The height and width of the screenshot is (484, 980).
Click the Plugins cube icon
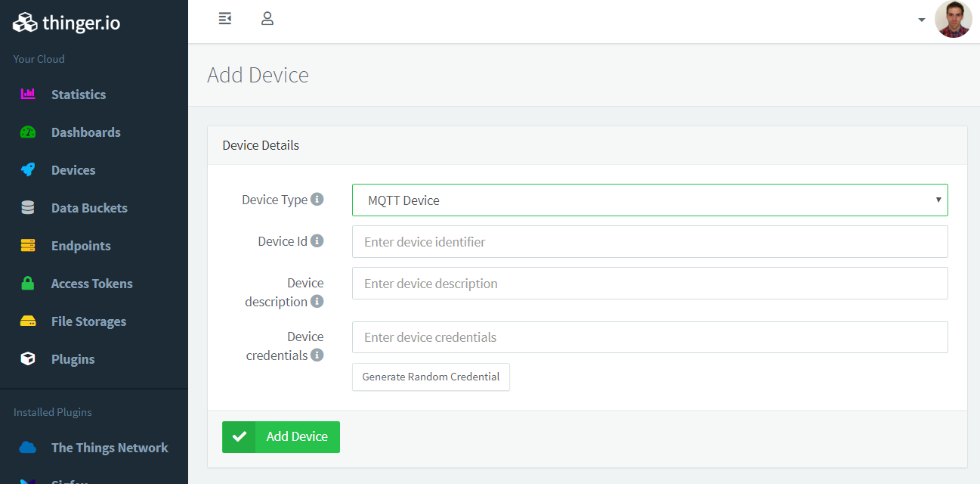coord(28,359)
